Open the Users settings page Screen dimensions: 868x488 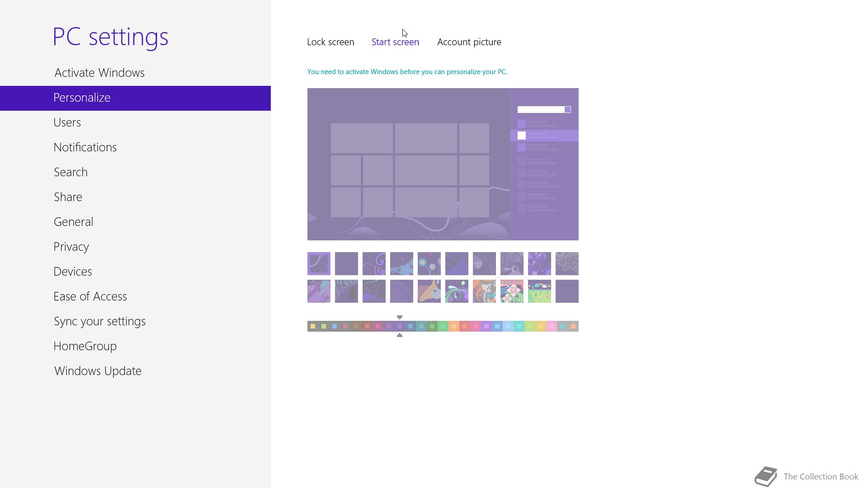click(67, 122)
